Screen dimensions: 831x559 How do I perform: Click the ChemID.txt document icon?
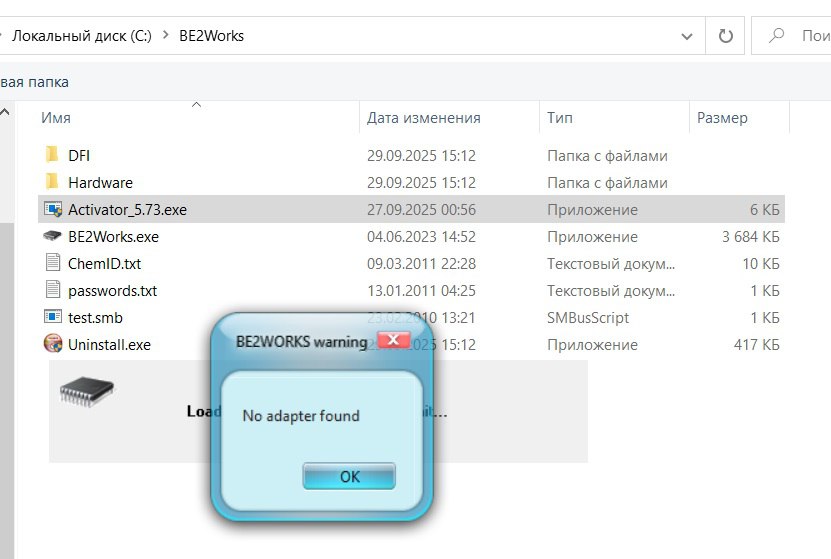pyautogui.click(x=53, y=264)
